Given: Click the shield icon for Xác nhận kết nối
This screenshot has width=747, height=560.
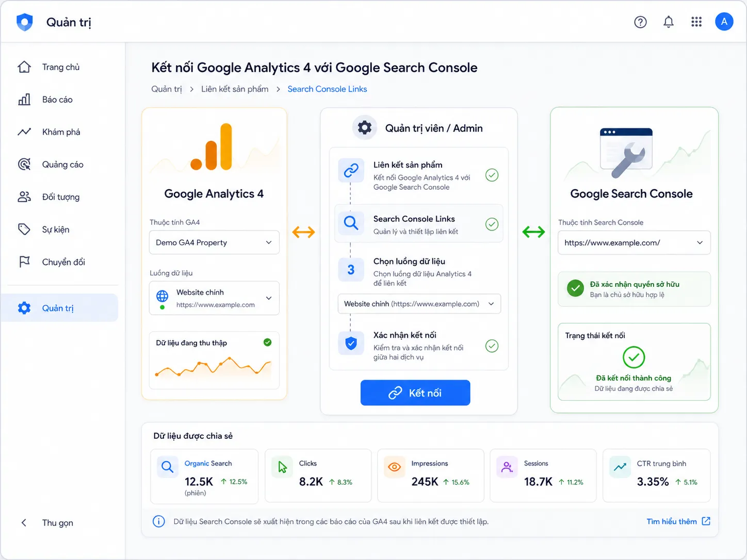Looking at the screenshot, I should (351, 343).
